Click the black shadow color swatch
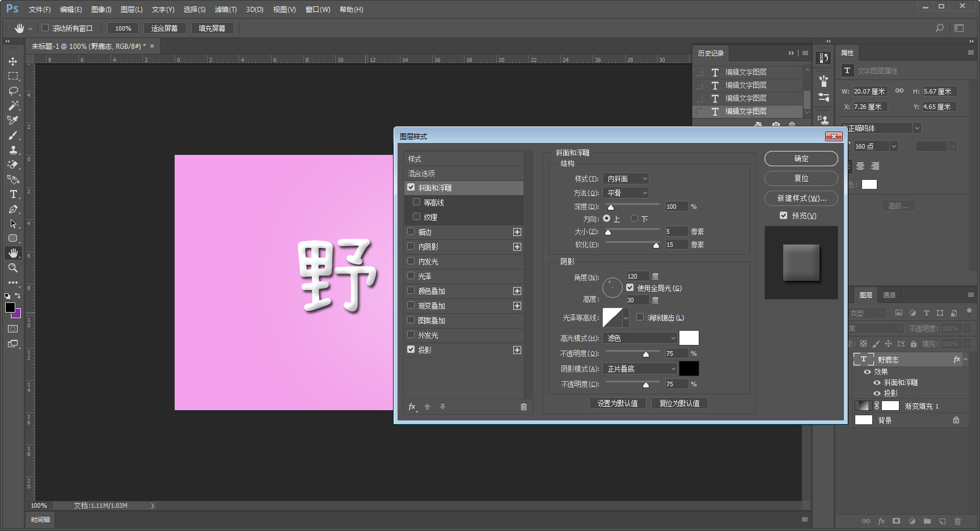 (x=689, y=369)
